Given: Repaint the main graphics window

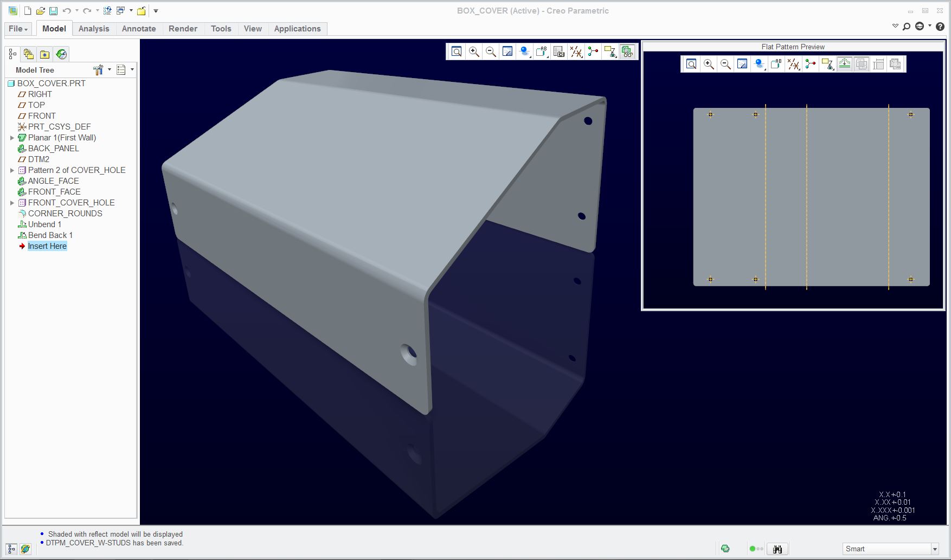Looking at the screenshot, I should [507, 52].
